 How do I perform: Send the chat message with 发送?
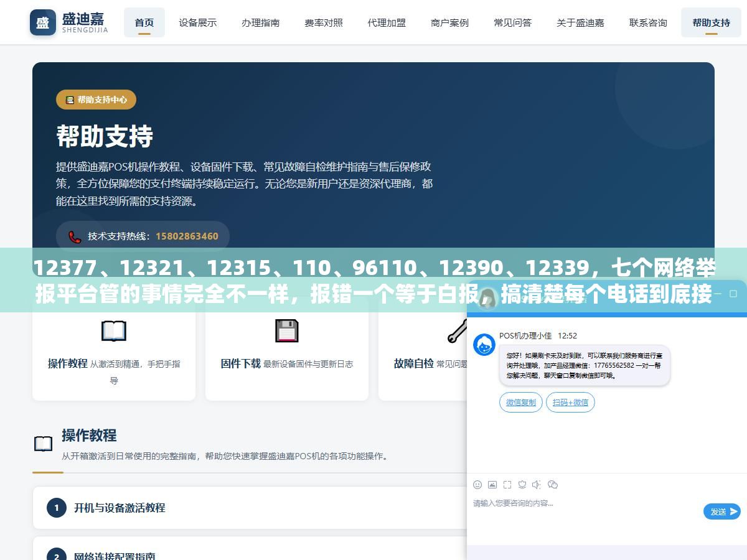722,511
